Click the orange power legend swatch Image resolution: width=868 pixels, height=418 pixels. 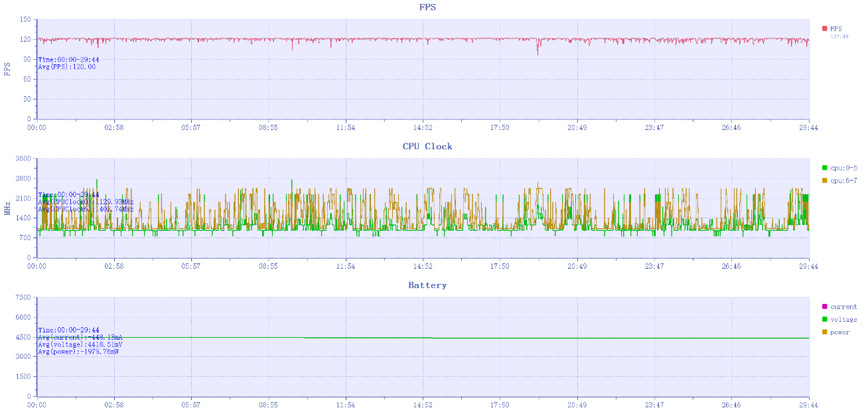(825, 332)
